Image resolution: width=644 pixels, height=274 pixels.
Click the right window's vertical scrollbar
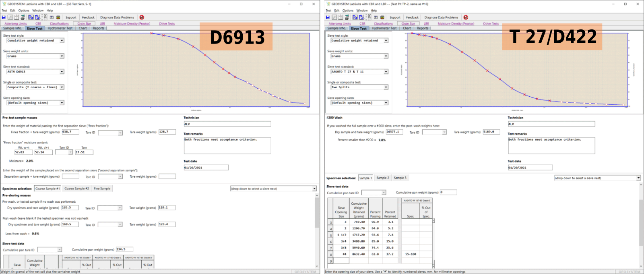coord(641,222)
